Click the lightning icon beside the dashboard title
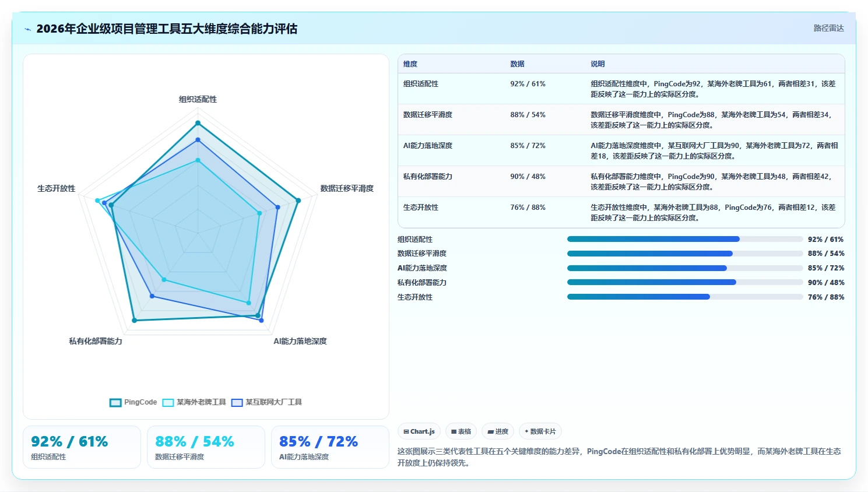Viewport: 868px width, 492px height. [27, 29]
